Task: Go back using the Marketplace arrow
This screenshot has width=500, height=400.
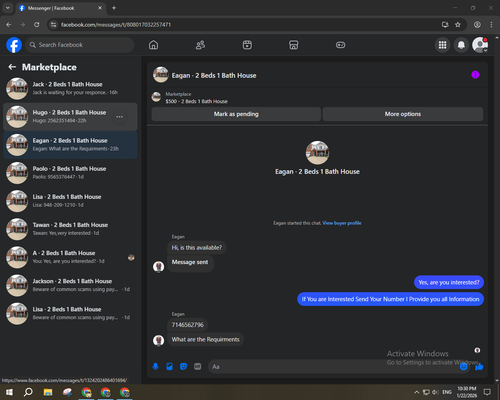Action: [x=12, y=67]
